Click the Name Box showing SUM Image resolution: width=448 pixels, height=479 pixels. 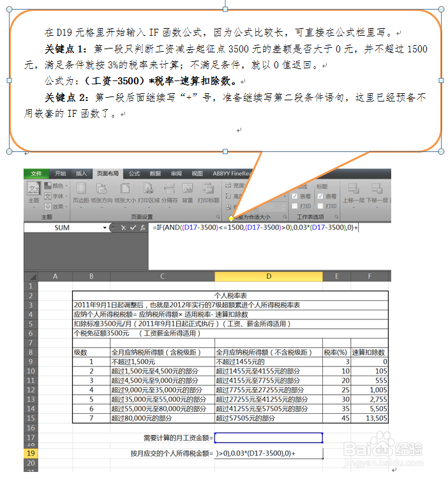(x=63, y=227)
